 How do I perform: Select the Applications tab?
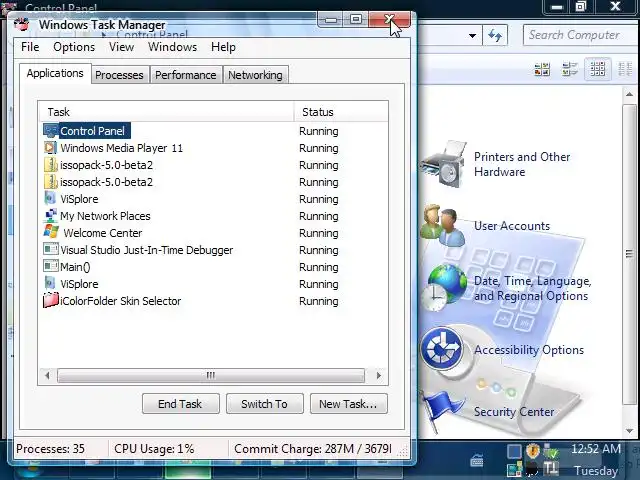click(55, 73)
